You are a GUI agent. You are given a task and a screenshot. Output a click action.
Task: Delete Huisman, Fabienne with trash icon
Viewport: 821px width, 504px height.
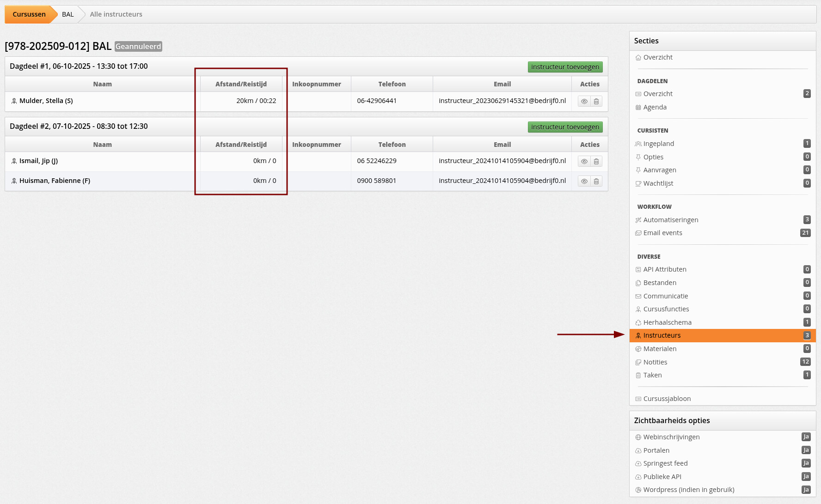click(x=596, y=182)
